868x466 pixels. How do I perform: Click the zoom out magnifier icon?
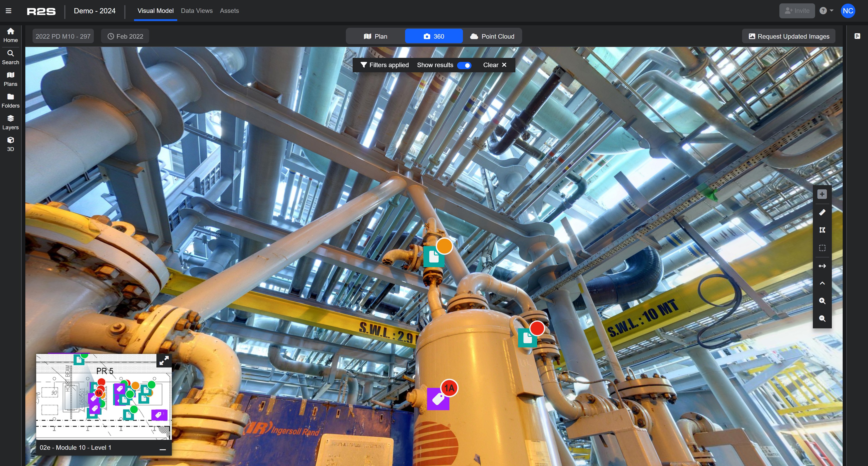822,318
